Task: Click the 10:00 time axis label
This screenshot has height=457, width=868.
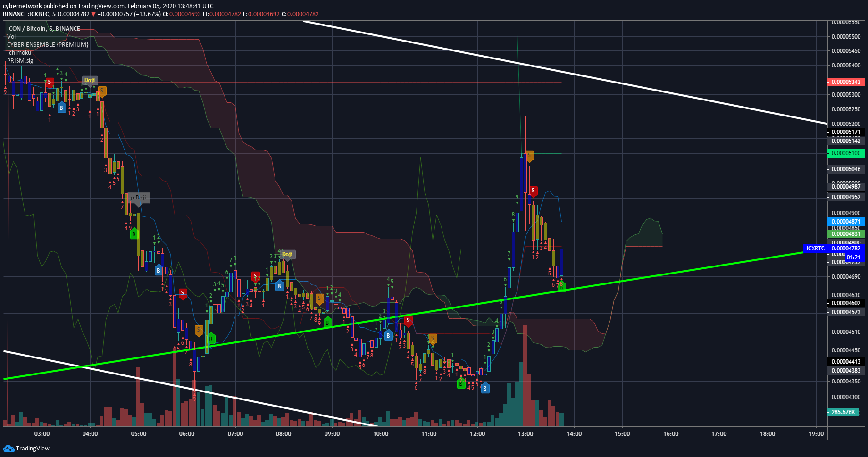Action: click(x=381, y=434)
